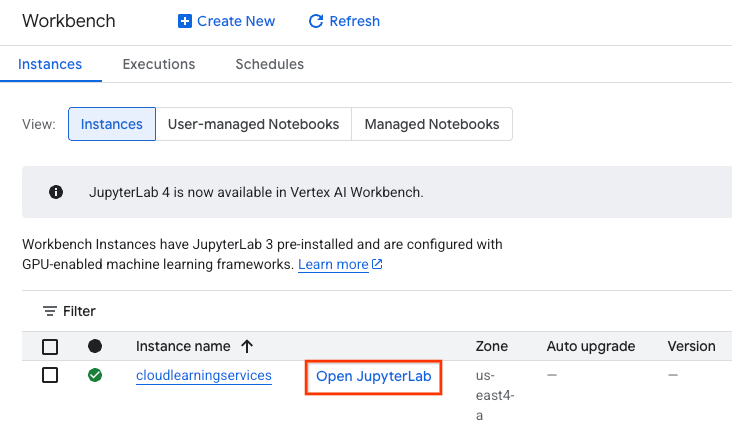Click the Create New plus icon
This screenshot has width=732, height=426.
tap(185, 21)
